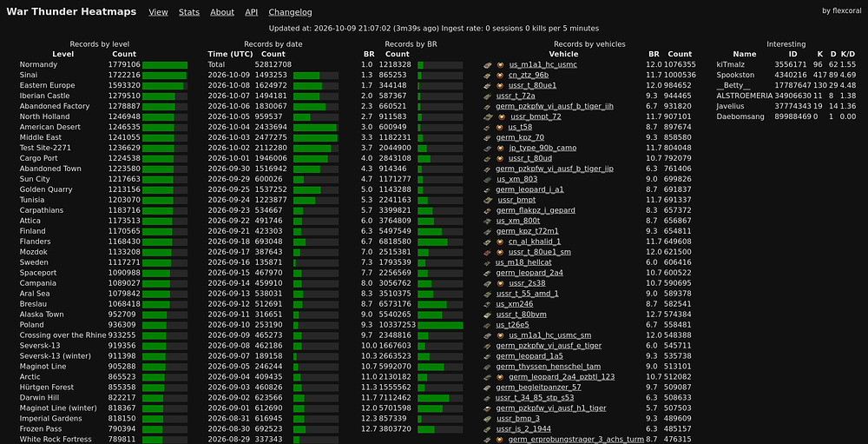This screenshot has height=444, width=868.
Task: Click the vehicle icon beside us_xm_803
Action: [x=487, y=179]
